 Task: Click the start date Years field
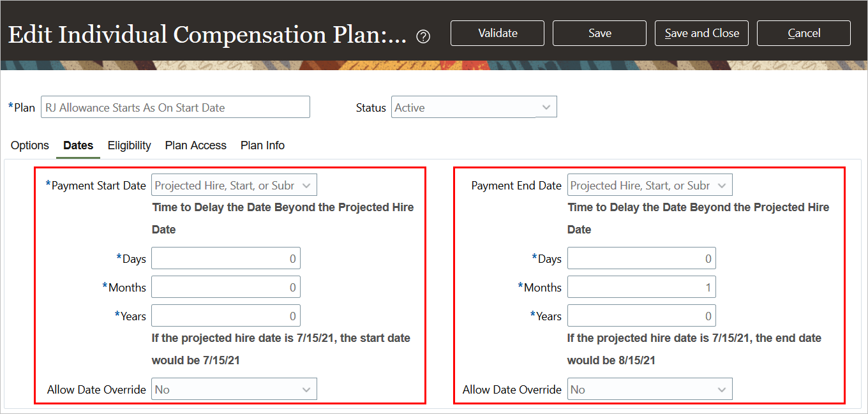pos(225,316)
